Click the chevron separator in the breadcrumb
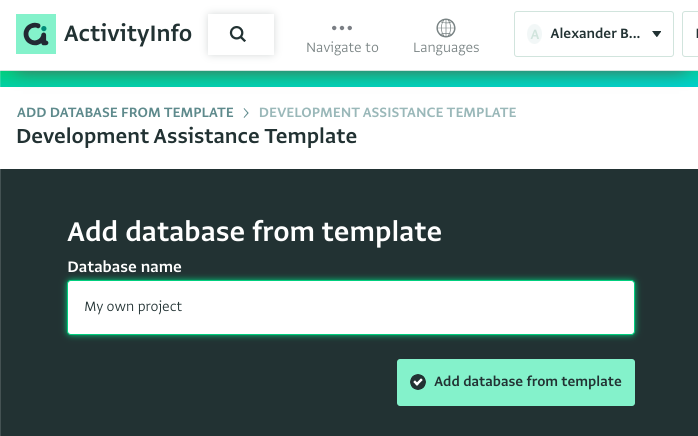The height and width of the screenshot is (436, 698). click(x=246, y=113)
